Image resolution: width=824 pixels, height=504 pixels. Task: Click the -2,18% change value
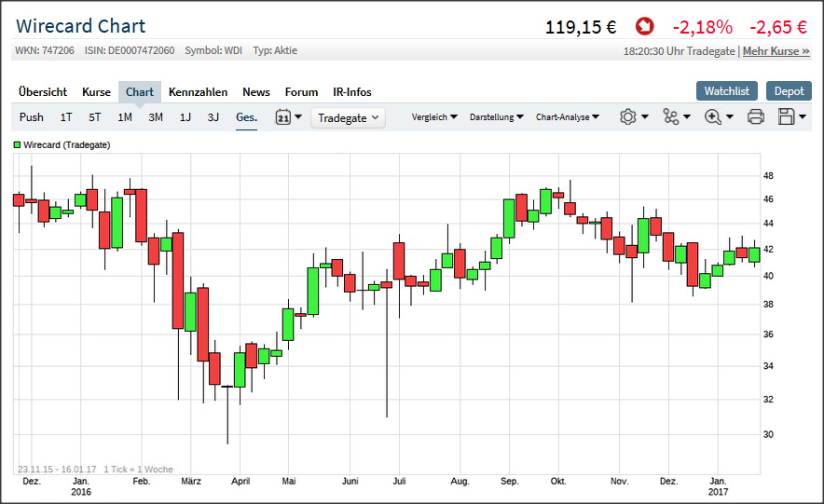703,27
